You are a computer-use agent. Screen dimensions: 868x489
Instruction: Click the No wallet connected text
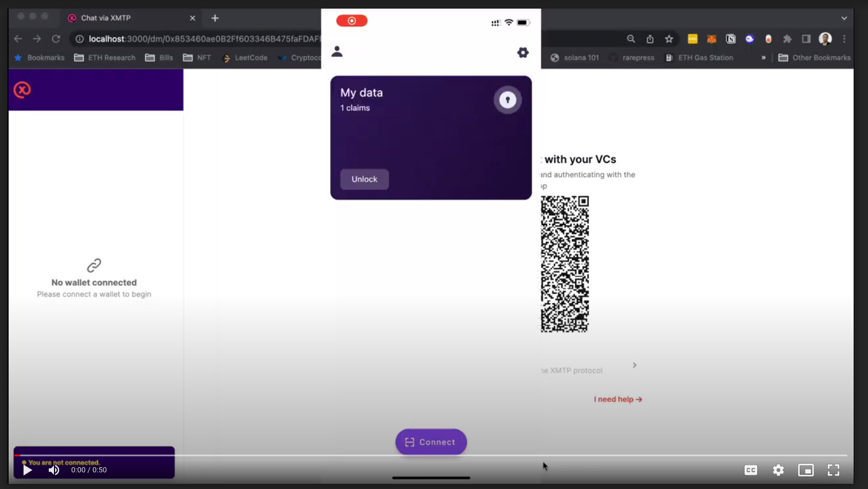tap(94, 282)
